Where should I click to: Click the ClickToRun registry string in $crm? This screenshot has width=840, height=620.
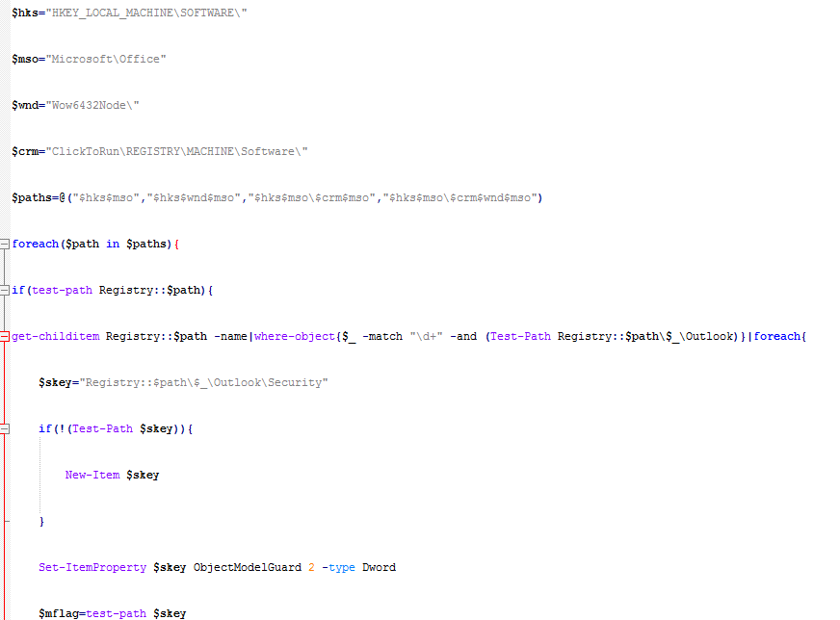click(x=177, y=151)
